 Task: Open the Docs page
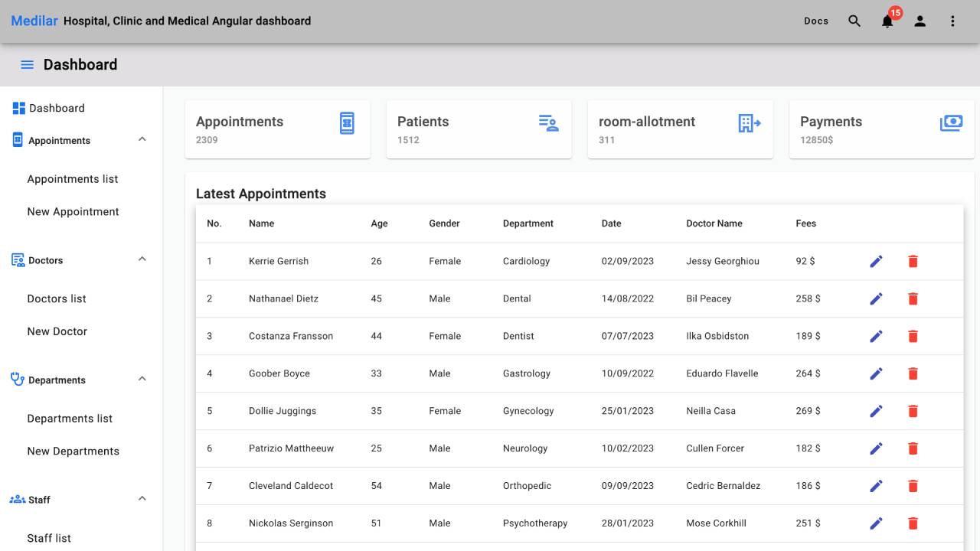coord(816,21)
